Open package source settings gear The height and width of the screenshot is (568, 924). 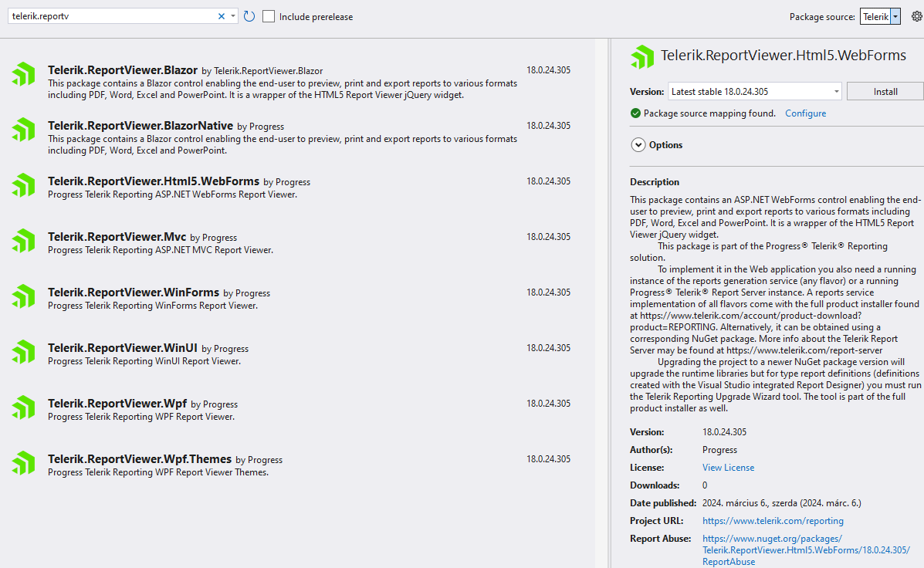(916, 17)
